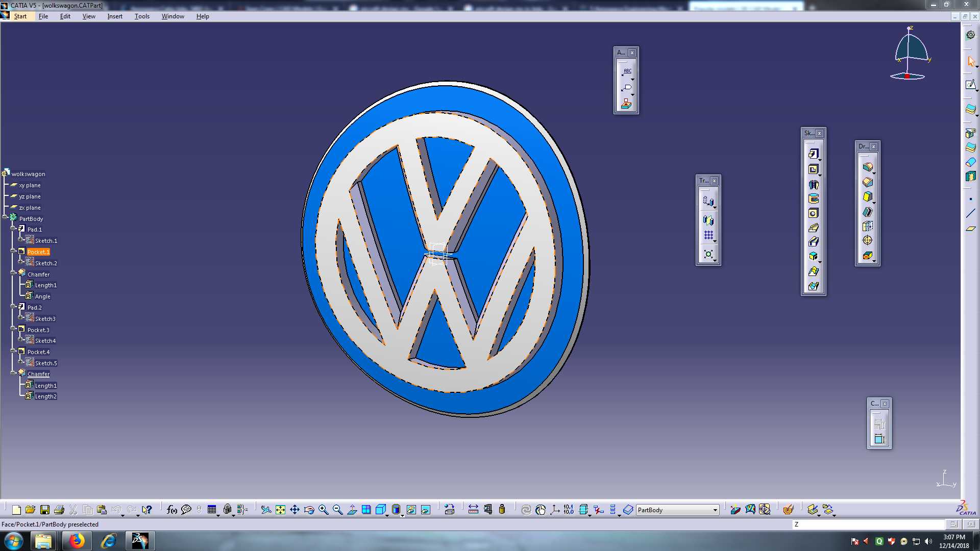Select the Translation transformation tool
This screenshot has width=980, height=551.
click(x=708, y=201)
